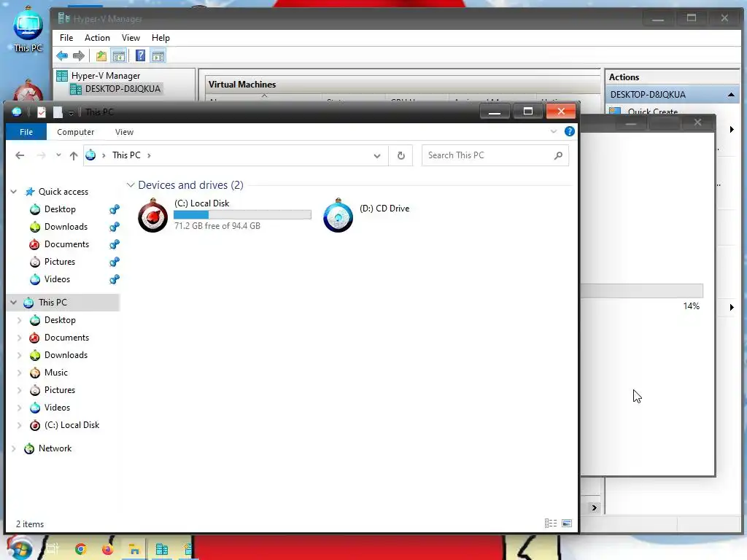Click the 14% progress bar in dialog
747x560 pixels.
641,290
